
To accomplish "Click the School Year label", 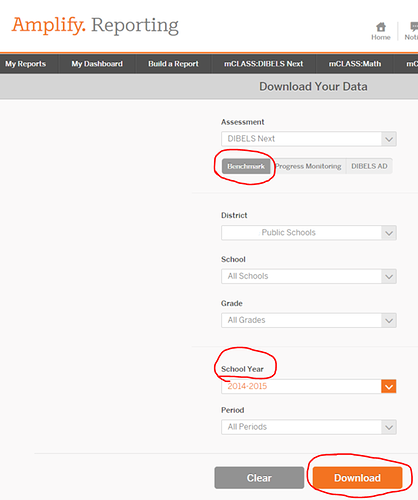I will click(x=242, y=369).
